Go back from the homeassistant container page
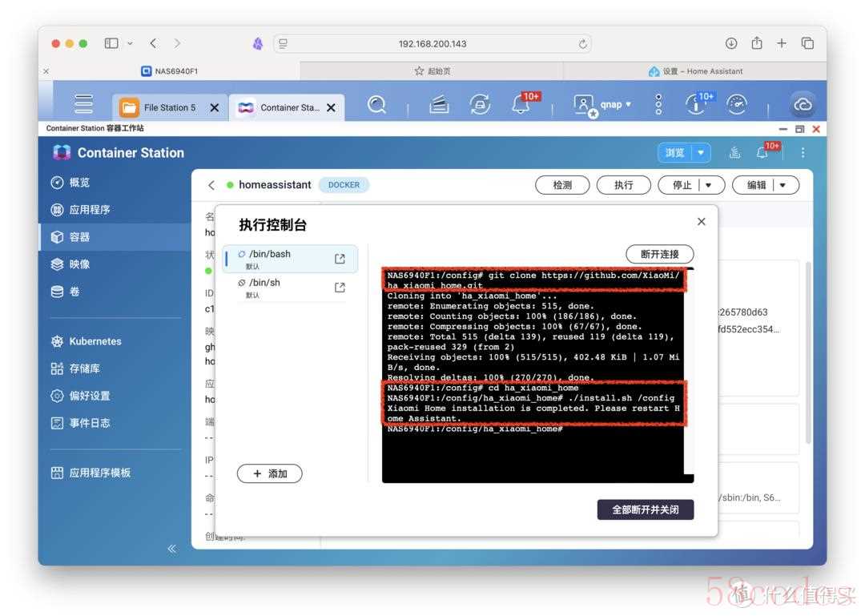Viewport: 865px width, 616px height. [211, 186]
